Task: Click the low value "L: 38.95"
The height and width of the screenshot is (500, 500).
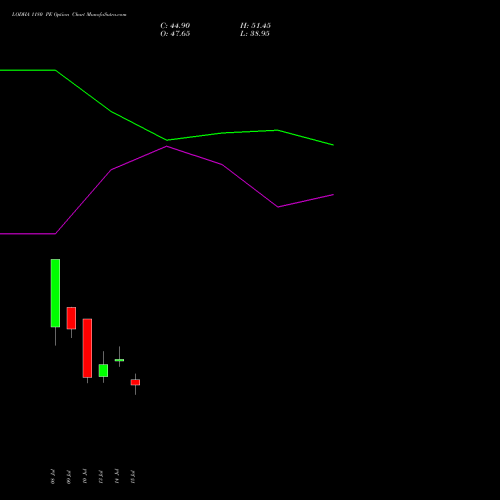Action: tap(255, 34)
